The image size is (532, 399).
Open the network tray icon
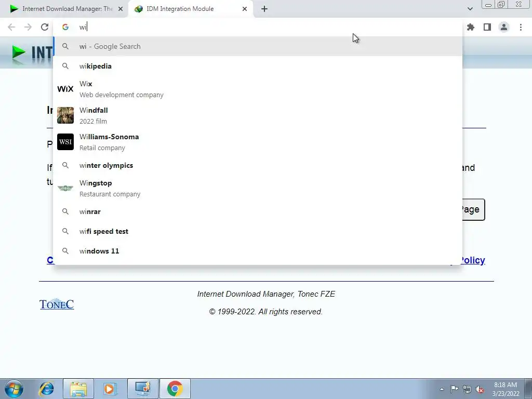tap(467, 389)
